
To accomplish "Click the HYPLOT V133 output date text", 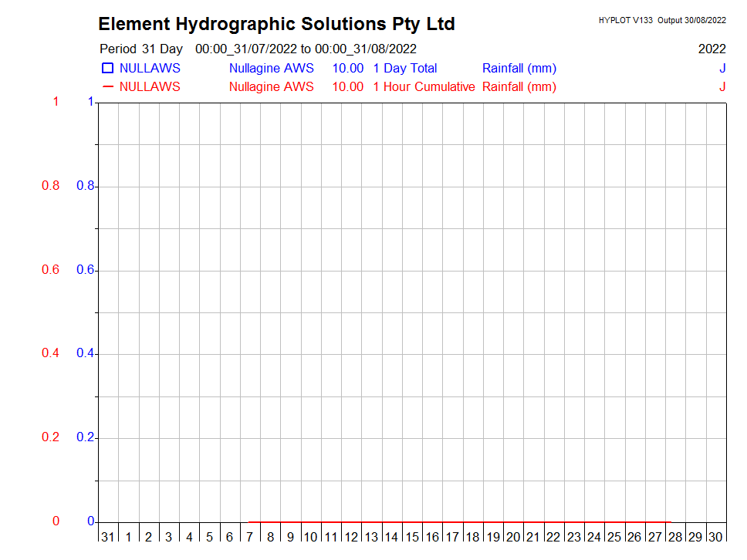I will tap(661, 20).
